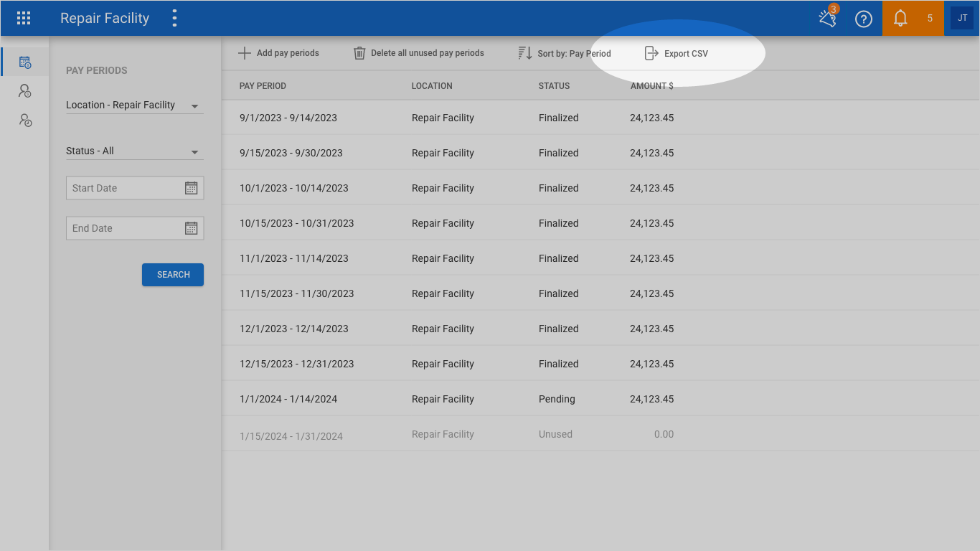The width and height of the screenshot is (980, 551).
Task: Open the JT user avatar
Action: click(962, 18)
